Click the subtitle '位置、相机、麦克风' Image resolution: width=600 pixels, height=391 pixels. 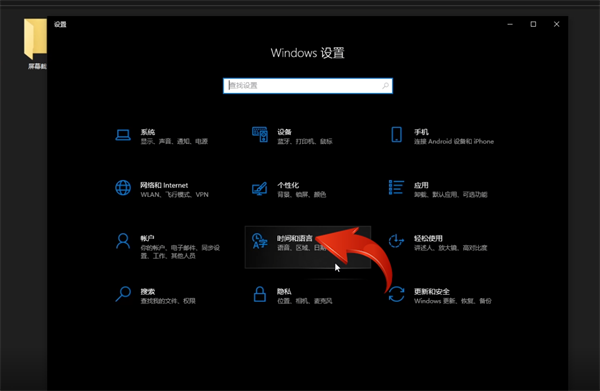305,301
